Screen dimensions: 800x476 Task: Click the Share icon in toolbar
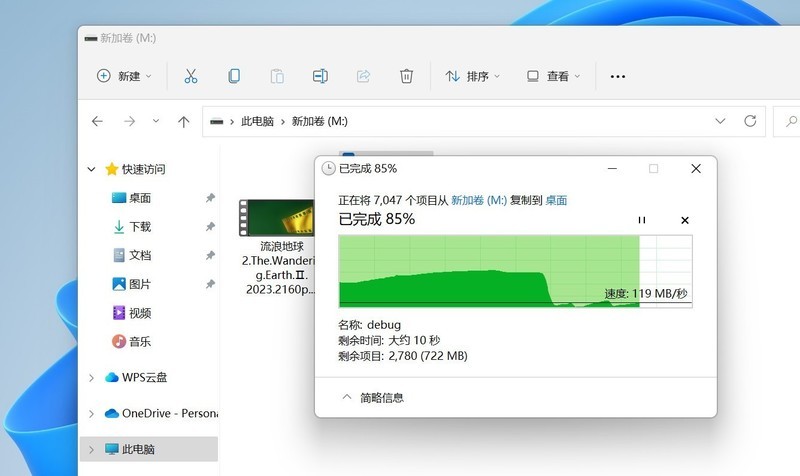pos(363,77)
